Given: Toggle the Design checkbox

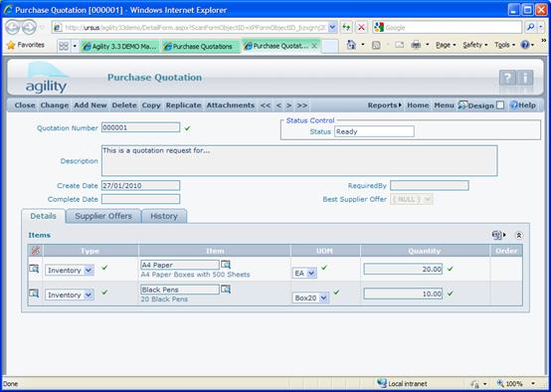Looking at the screenshot, I should tap(500, 105).
